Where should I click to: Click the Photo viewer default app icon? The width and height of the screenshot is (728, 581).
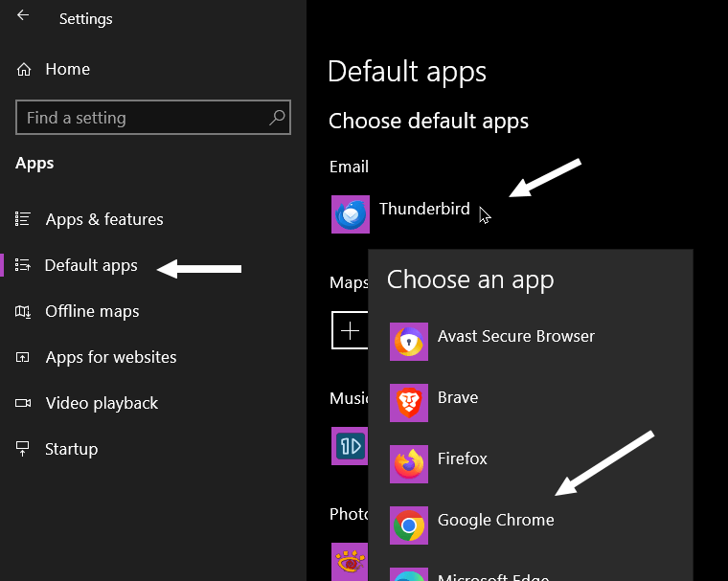(x=349, y=562)
